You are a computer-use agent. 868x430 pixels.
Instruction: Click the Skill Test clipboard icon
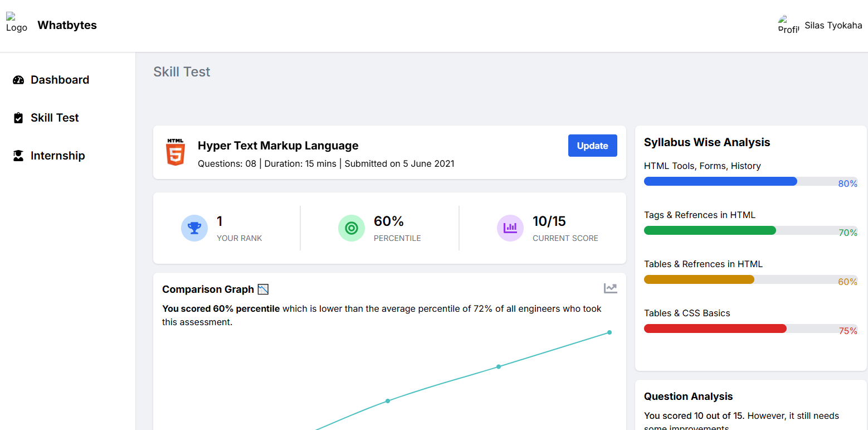point(18,118)
